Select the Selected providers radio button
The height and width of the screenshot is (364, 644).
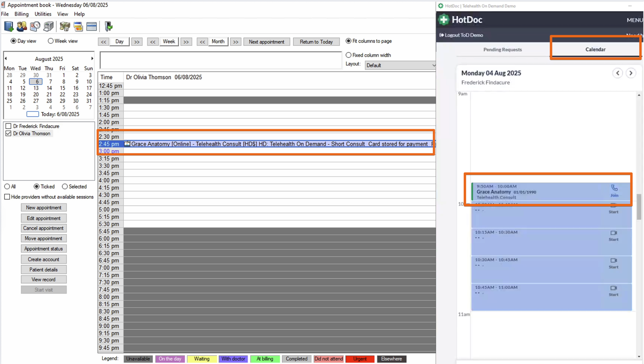(65, 187)
